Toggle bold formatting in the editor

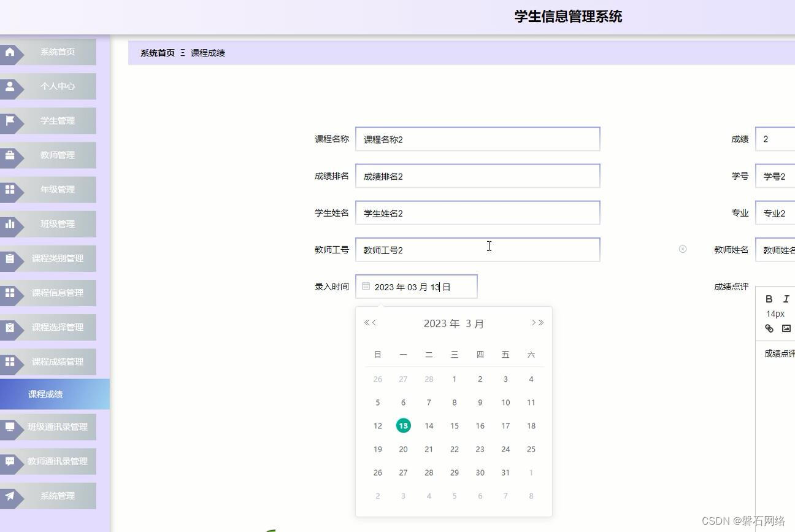click(769, 299)
